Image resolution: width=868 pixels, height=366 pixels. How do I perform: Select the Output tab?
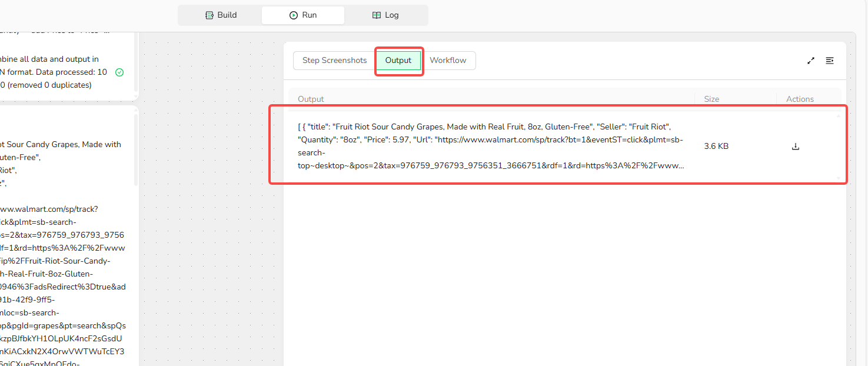pyautogui.click(x=398, y=61)
